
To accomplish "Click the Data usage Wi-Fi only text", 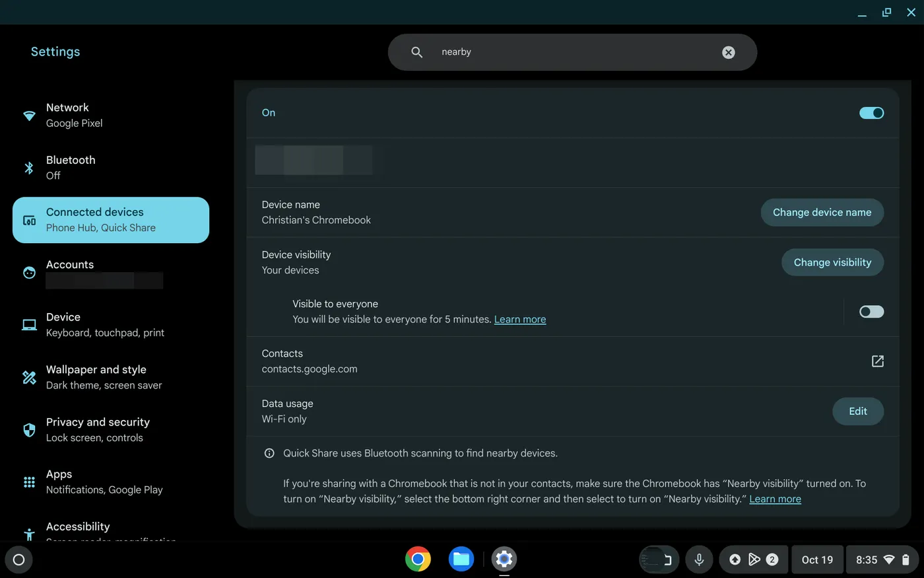I will pyautogui.click(x=287, y=411).
